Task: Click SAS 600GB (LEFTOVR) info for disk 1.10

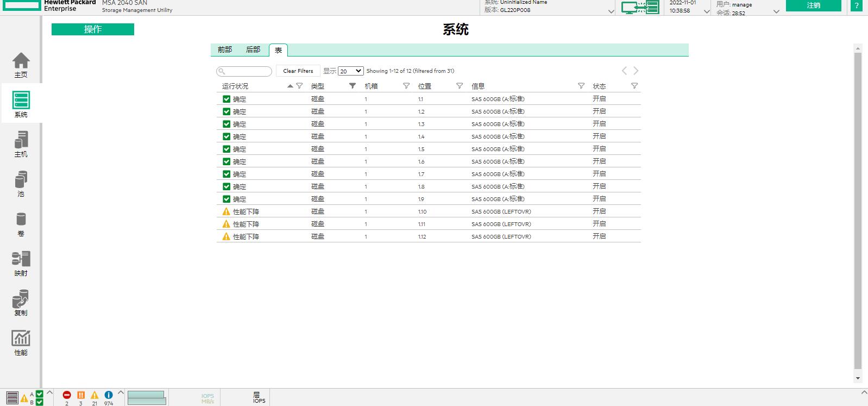Action: [x=501, y=211]
